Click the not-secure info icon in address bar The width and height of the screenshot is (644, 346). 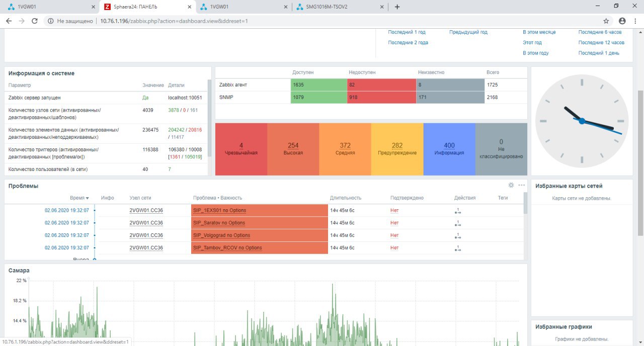tap(51, 21)
